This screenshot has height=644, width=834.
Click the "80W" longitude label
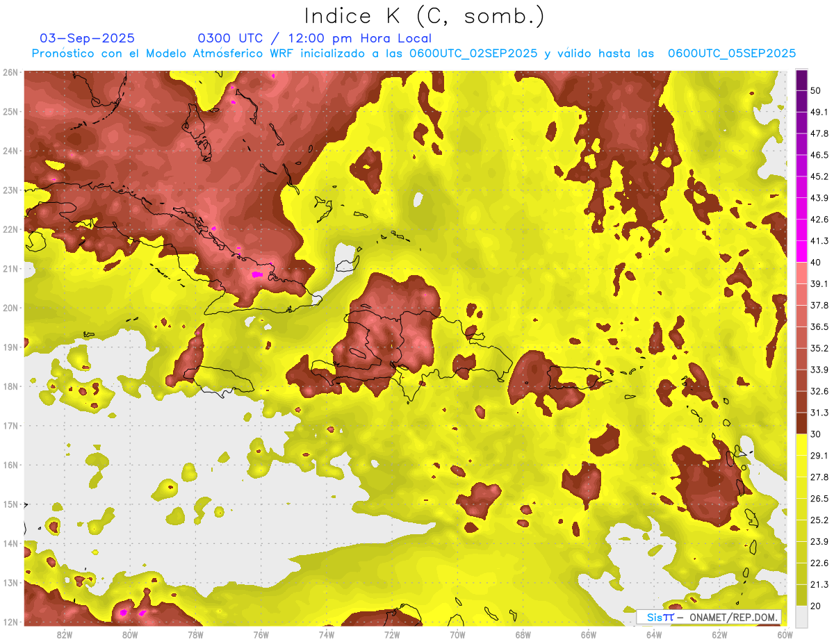129,635
